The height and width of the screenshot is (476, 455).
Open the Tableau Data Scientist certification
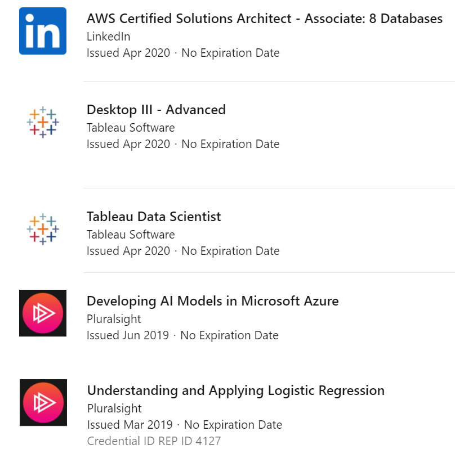point(154,217)
